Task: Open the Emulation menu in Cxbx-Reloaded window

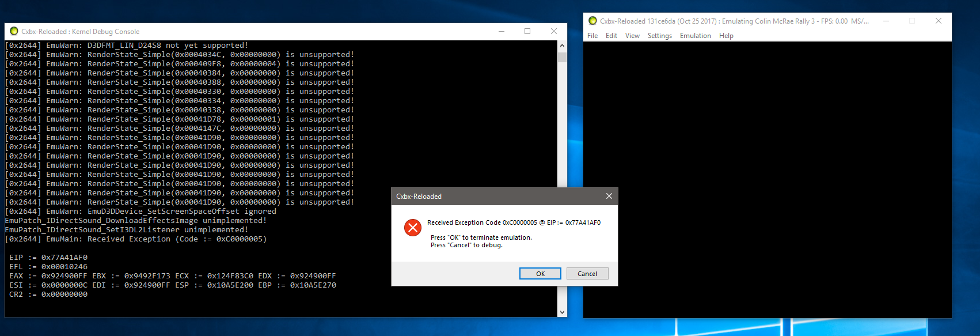Action: [x=696, y=36]
